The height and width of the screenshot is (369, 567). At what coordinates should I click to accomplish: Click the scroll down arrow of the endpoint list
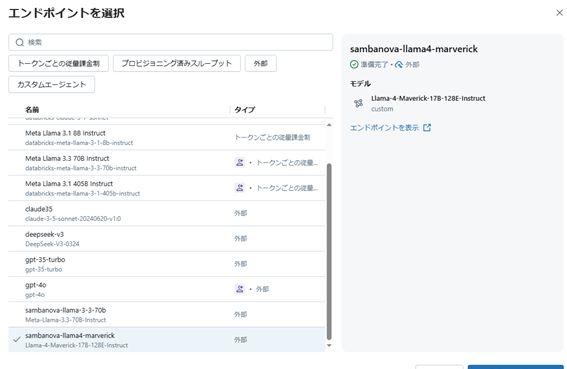329,345
